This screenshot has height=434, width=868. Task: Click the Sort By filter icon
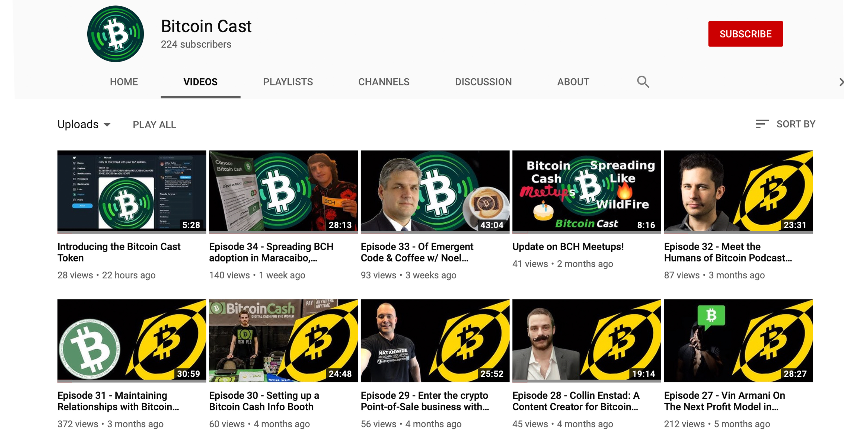pyautogui.click(x=762, y=124)
